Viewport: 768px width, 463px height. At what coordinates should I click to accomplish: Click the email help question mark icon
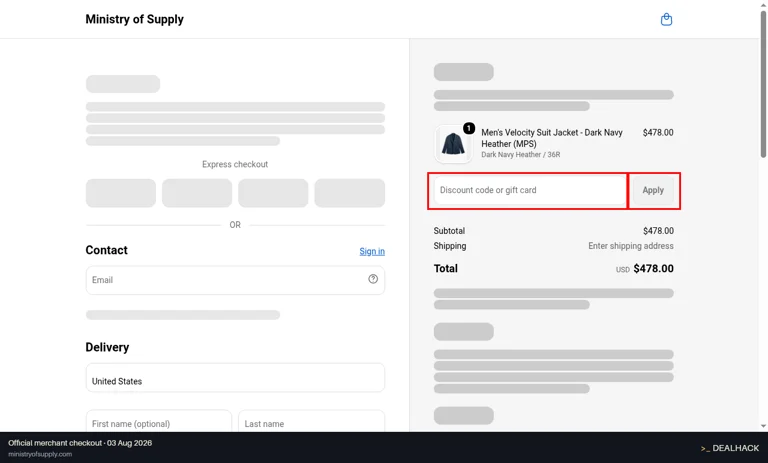(x=373, y=279)
